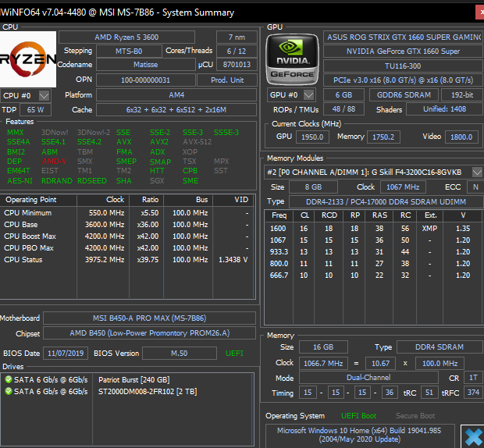Click the MSI B450-A PRO MAX motherboard field
Image resolution: width=484 pixels, height=448 pixels.
coord(149,318)
